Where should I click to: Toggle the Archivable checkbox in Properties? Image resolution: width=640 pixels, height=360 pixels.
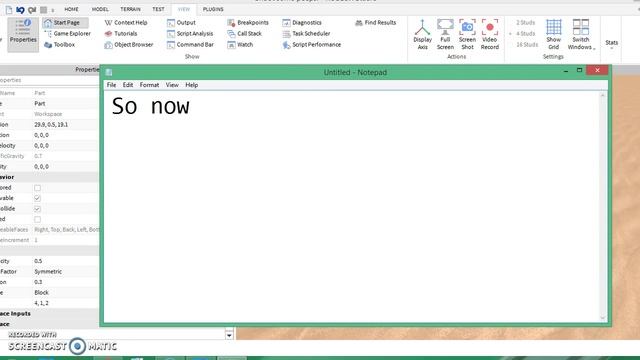point(38,198)
